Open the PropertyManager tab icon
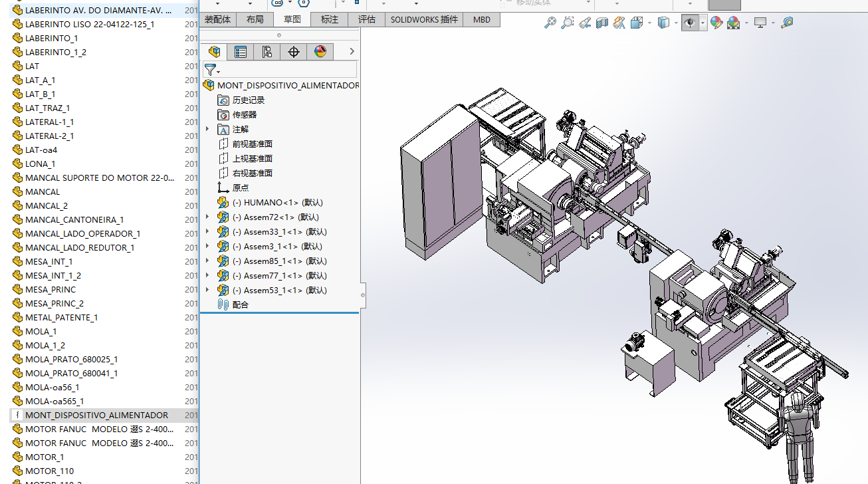 [x=241, y=52]
